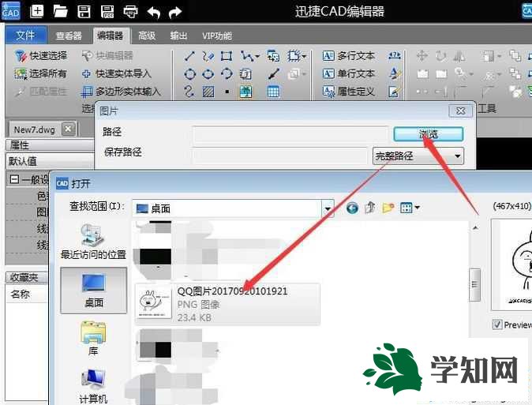Select the Spline curve tool

point(189,92)
